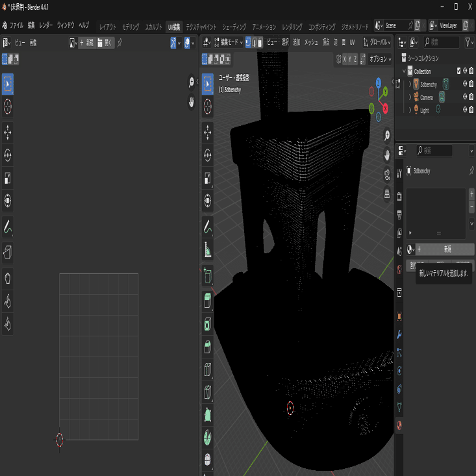
Task: Expand the 3dbenchy tree item
Action: pos(409,84)
